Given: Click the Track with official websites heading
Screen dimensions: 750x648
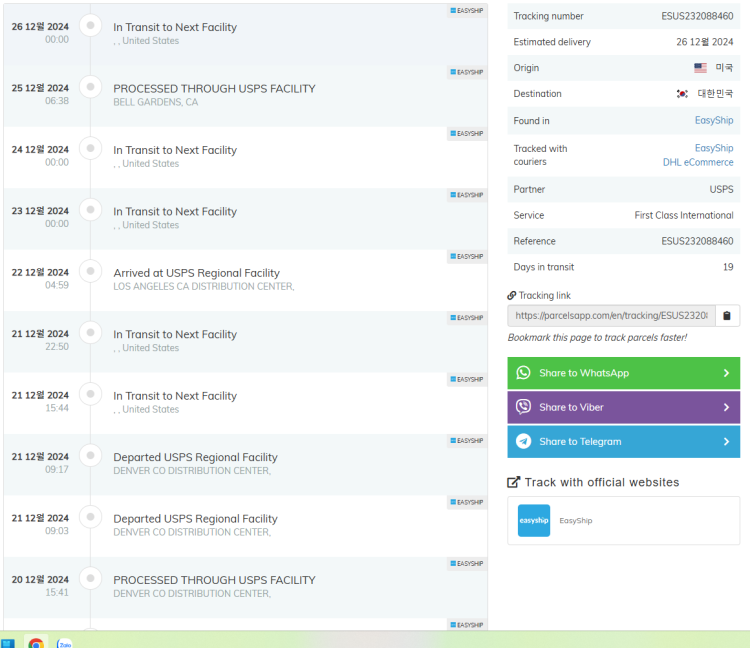Looking at the screenshot, I should coord(602,482).
